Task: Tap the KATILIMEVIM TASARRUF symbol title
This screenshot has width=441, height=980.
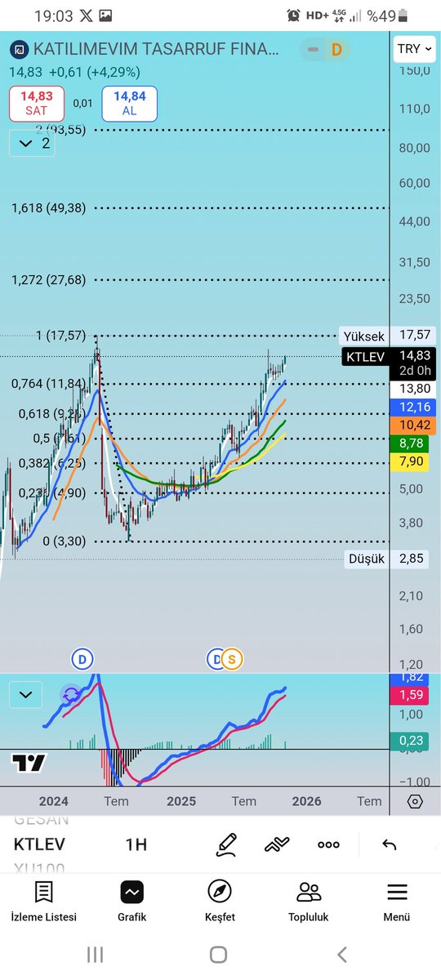Action: 157,50
